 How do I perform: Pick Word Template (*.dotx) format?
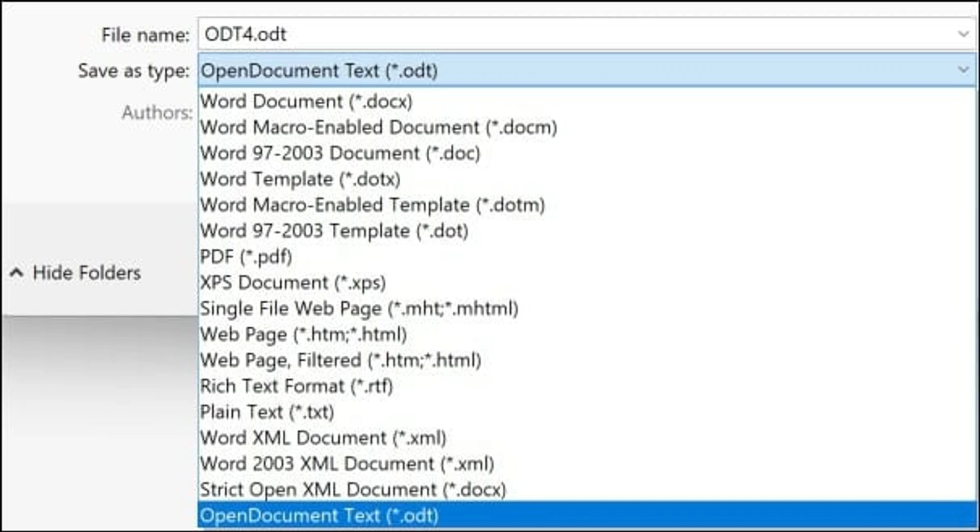(587, 179)
